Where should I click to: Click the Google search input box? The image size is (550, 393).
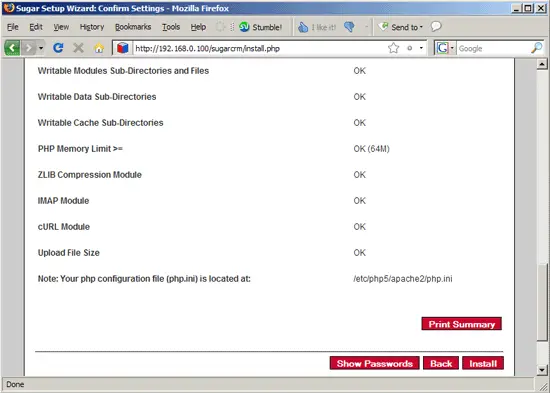[x=493, y=48]
